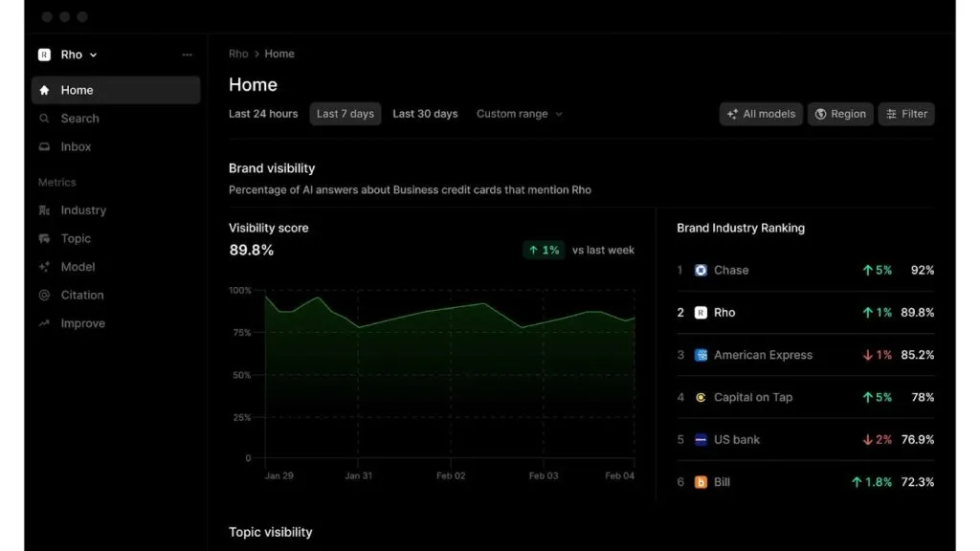Click the sparkle icon on All models
The height and width of the screenshot is (551, 980).
point(732,114)
